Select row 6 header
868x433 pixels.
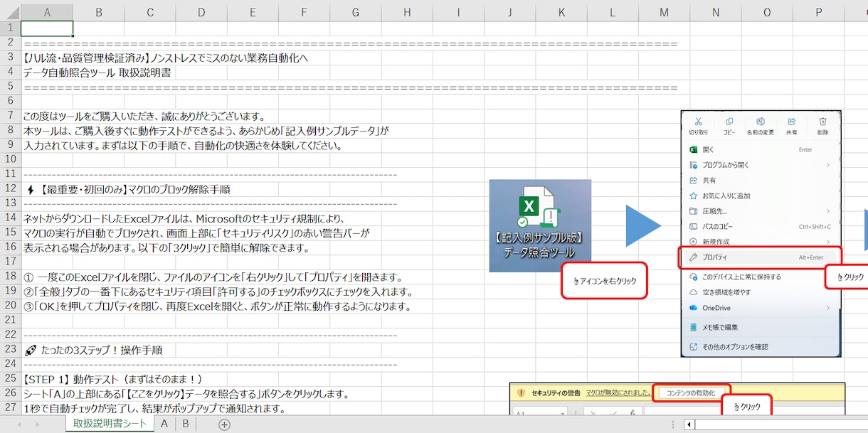[11, 101]
